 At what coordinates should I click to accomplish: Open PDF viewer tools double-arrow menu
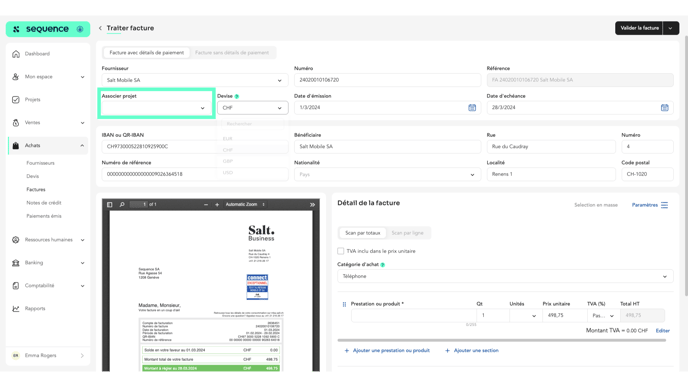[312, 204]
